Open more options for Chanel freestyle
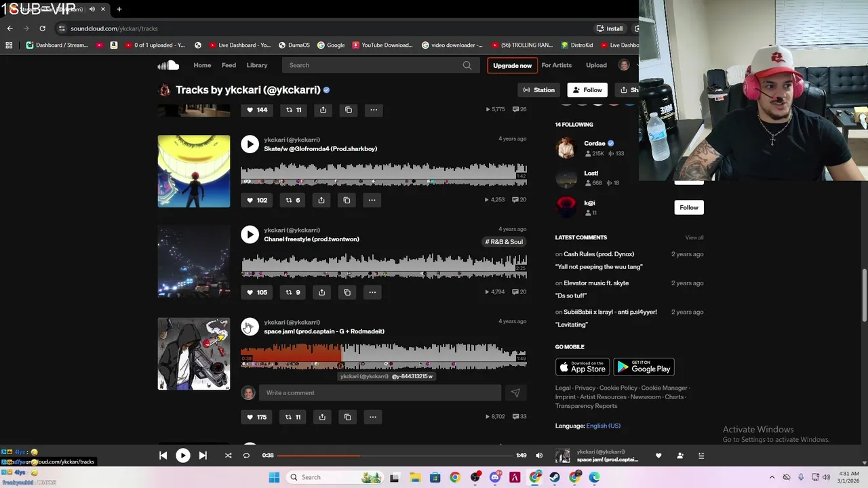Image resolution: width=868 pixels, height=488 pixels. click(372, 292)
